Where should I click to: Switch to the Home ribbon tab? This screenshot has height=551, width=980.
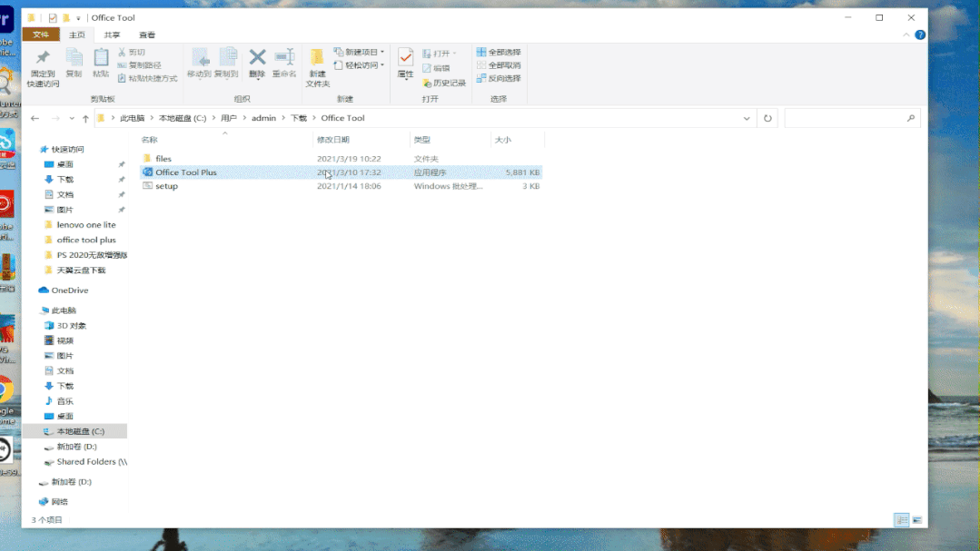(77, 35)
